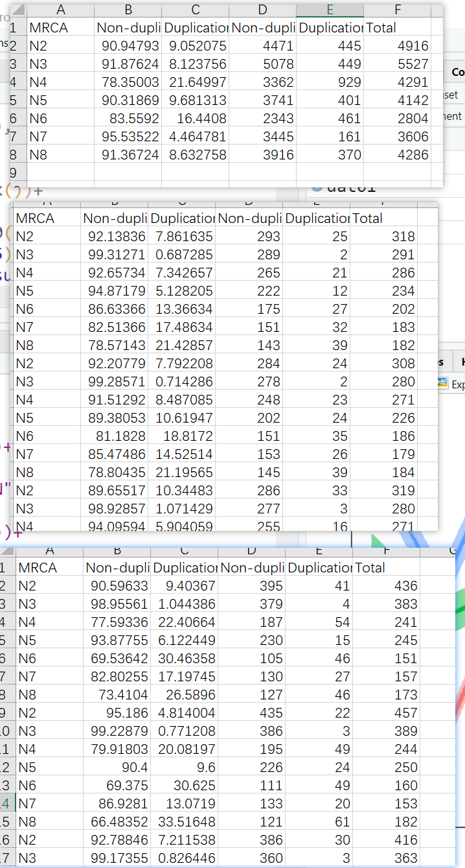
Task: Select the cell with value 3741
Action: coord(262,100)
